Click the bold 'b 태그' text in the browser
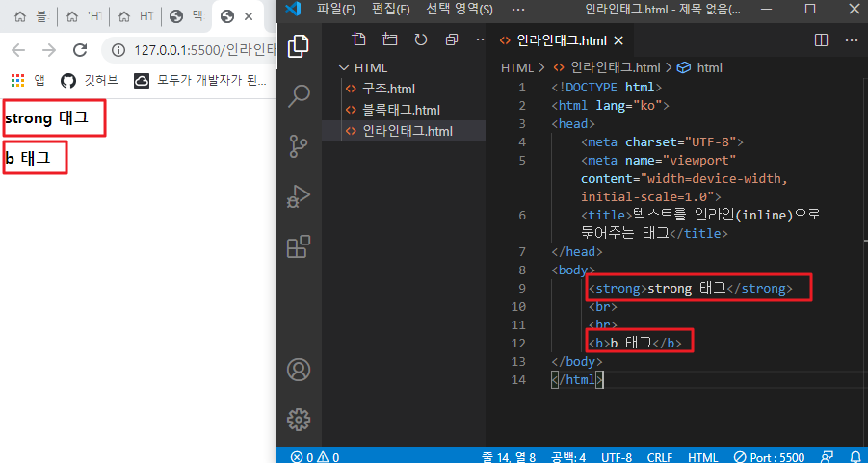The image size is (868, 463). tap(28, 158)
